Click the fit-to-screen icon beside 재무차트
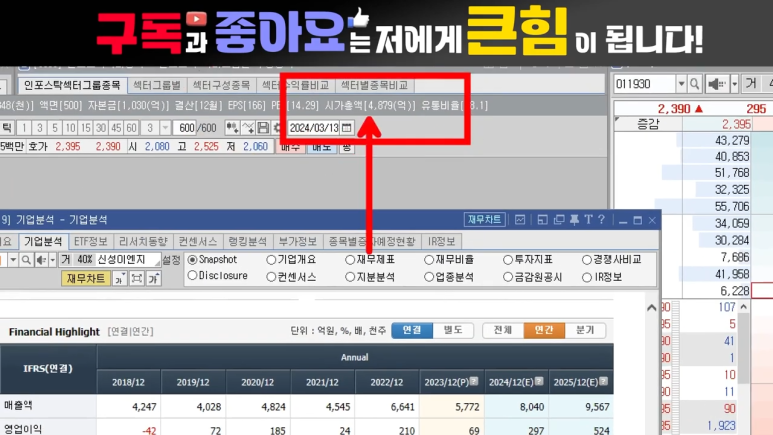The image size is (773, 435). 137,279
